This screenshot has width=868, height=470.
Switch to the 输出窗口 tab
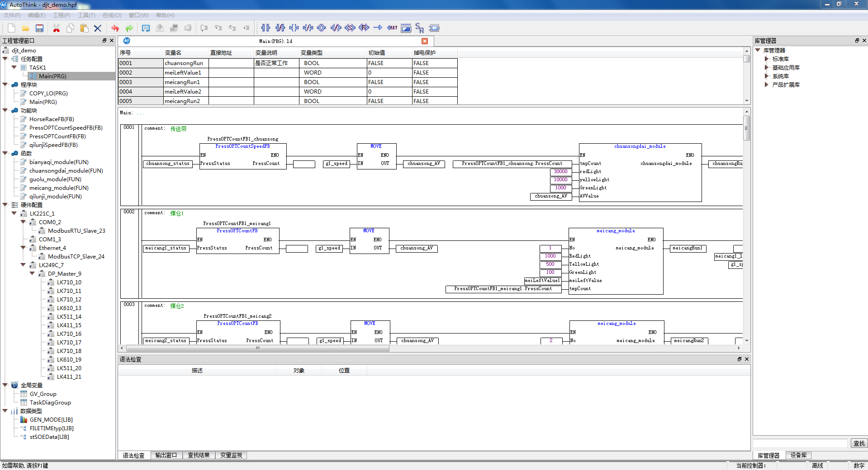(x=166, y=455)
